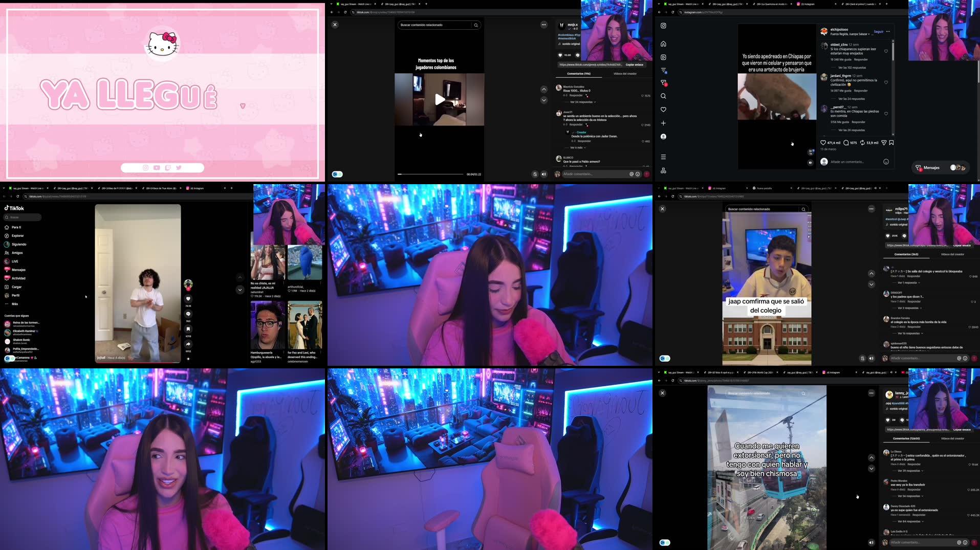Image resolution: width=980 pixels, height=550 pixels.
Task: Click search magnifier in Colombian players video
Action: pyautogui.click(x=476, y=25)
